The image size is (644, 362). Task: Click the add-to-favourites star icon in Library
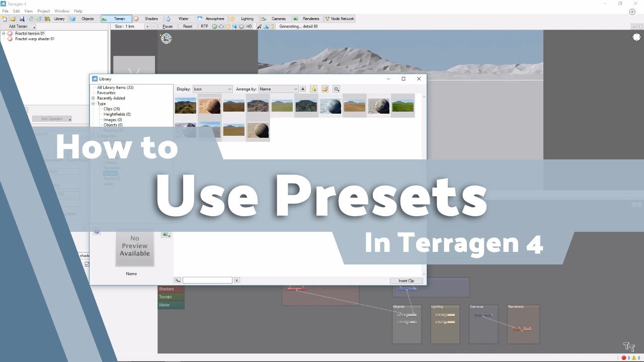click(x=313, y=89)
